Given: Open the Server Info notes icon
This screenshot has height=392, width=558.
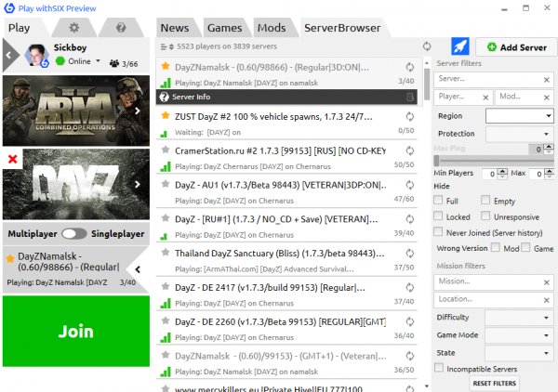Looking at the screenshot, I should [x=410, y=97].
